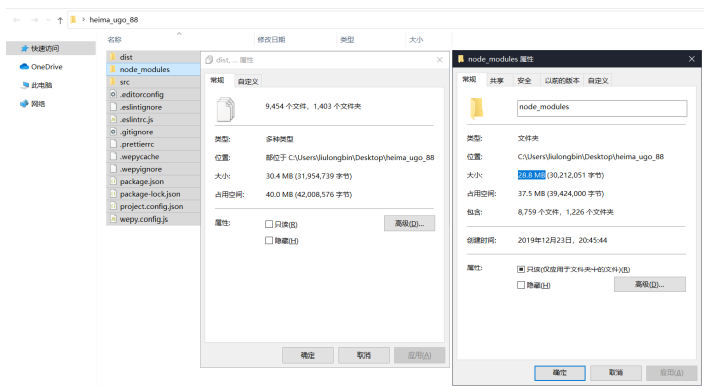Click creation time 20:45:44 value

592,240
